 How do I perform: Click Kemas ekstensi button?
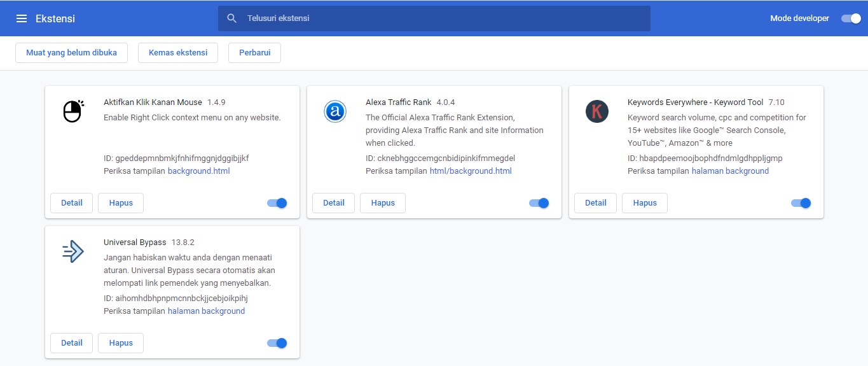point(178,53)
